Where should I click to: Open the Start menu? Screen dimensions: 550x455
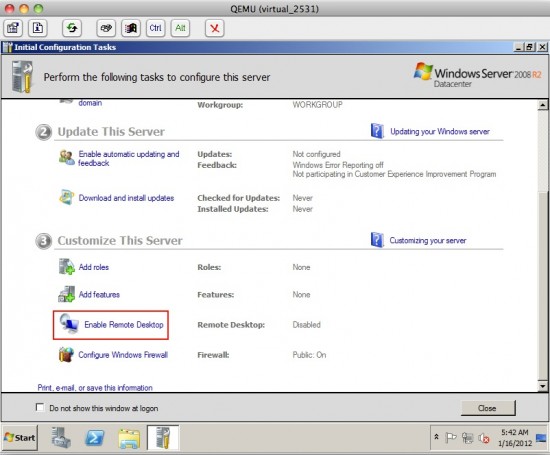20,437
